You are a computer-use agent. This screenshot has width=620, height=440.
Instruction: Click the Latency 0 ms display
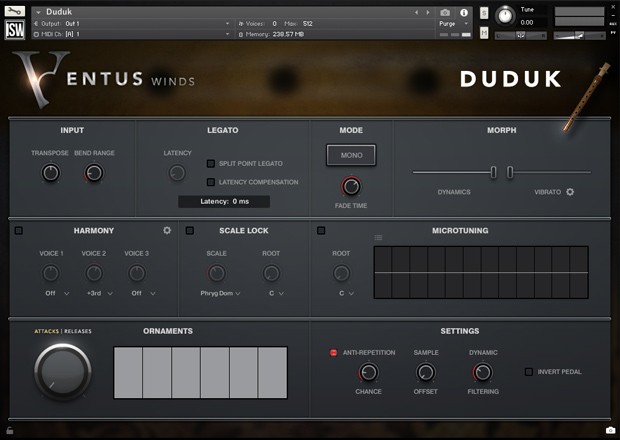click(224, 202)
